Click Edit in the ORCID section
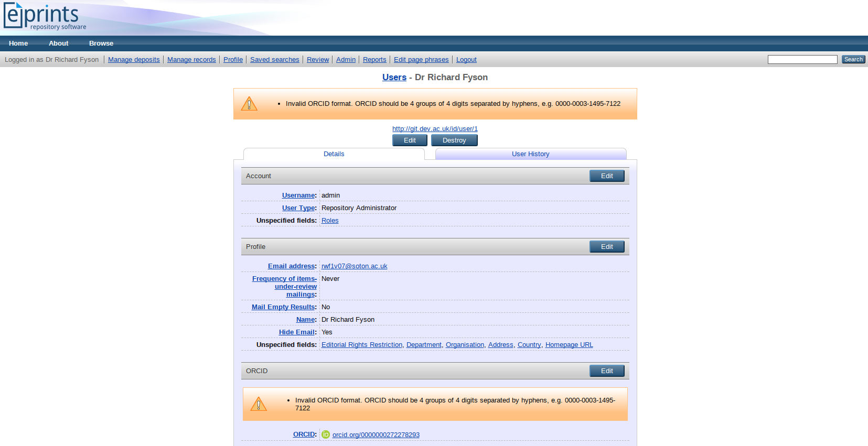 606,371
